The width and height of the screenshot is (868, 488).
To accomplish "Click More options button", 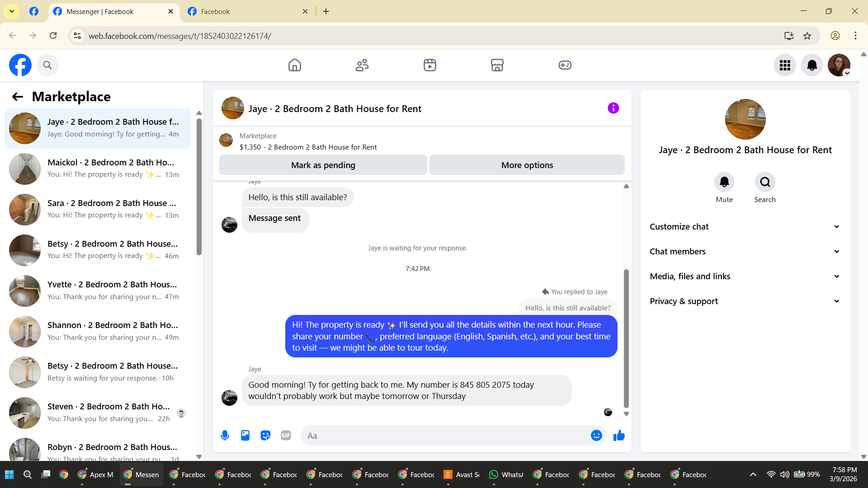I will pos(527,165).
